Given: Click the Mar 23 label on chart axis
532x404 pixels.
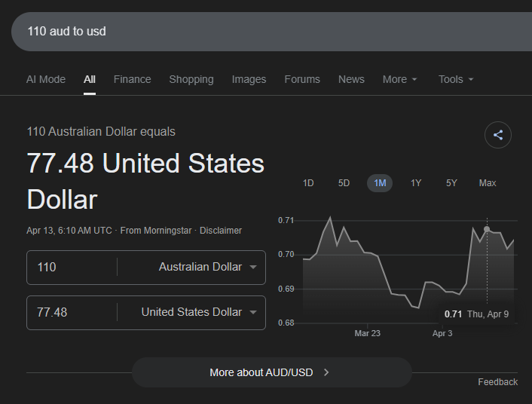Looking at the screenshot, I should tap(368, 333).
